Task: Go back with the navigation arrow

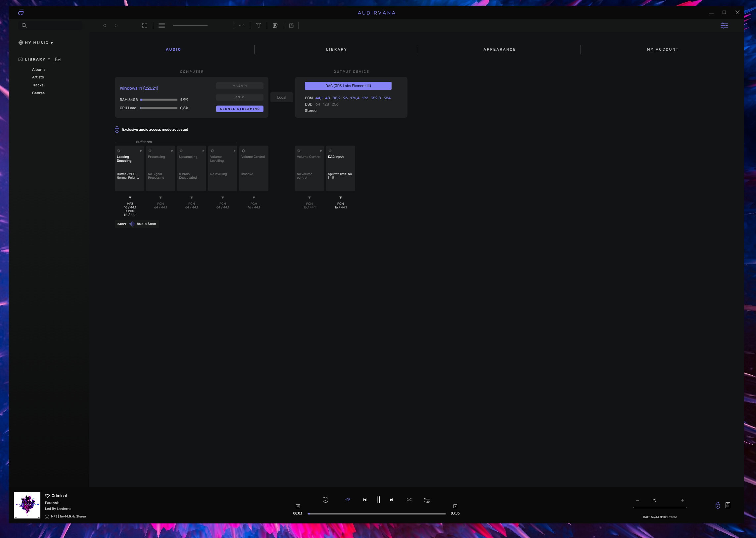Action: pos(105,25)
